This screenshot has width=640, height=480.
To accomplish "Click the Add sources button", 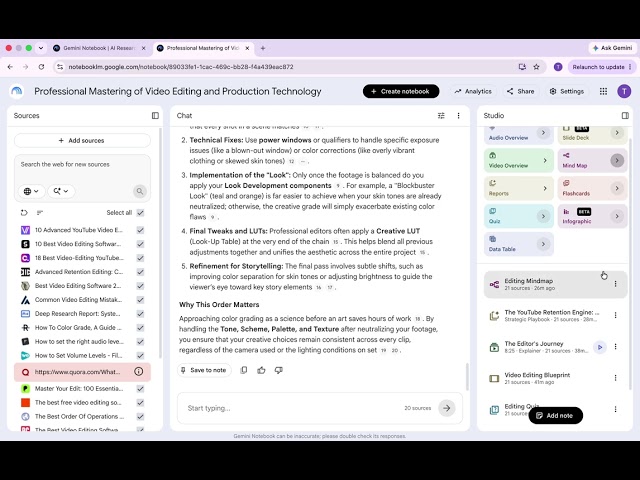I will 82,140.
